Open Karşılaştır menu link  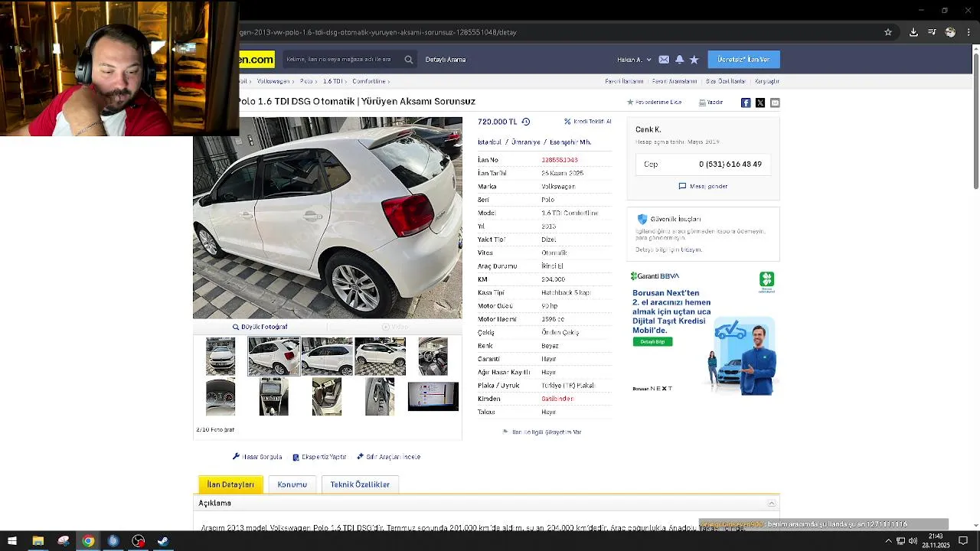coord(767,81)
